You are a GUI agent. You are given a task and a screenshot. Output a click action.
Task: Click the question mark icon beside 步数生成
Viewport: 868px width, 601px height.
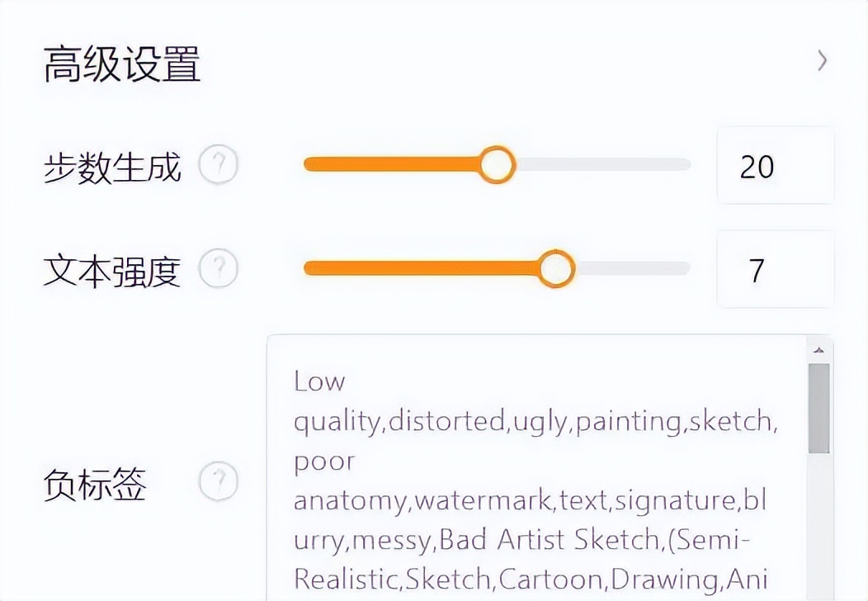[x=219, y=166]
